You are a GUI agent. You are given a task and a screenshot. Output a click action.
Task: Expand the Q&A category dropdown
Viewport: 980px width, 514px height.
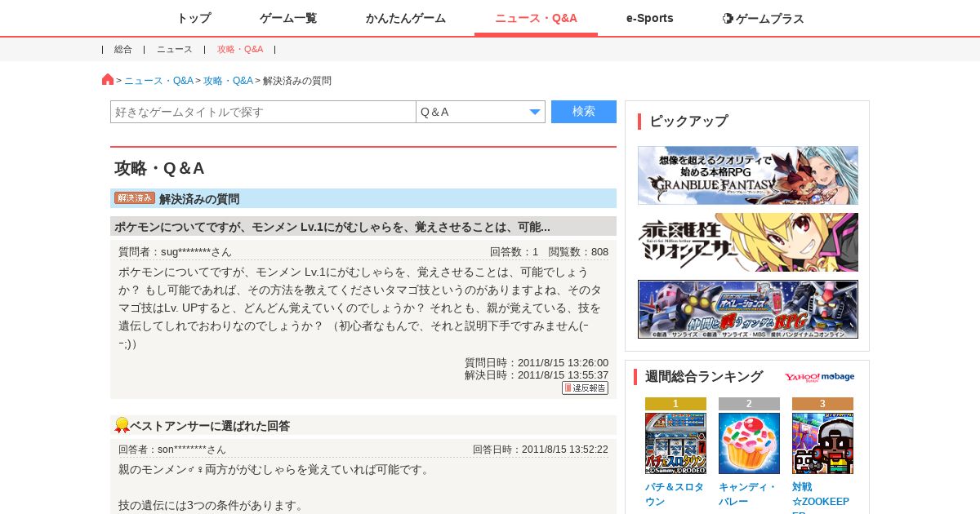click(x=480, y=112)
